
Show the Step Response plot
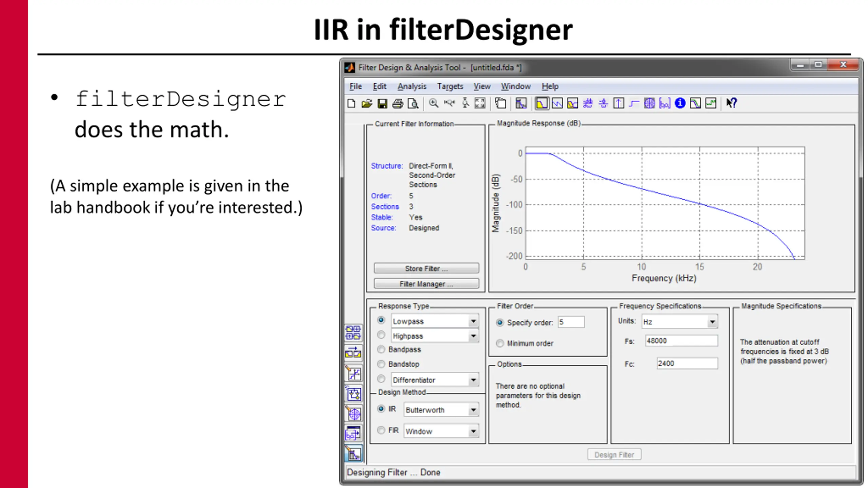tap(634, 103)
